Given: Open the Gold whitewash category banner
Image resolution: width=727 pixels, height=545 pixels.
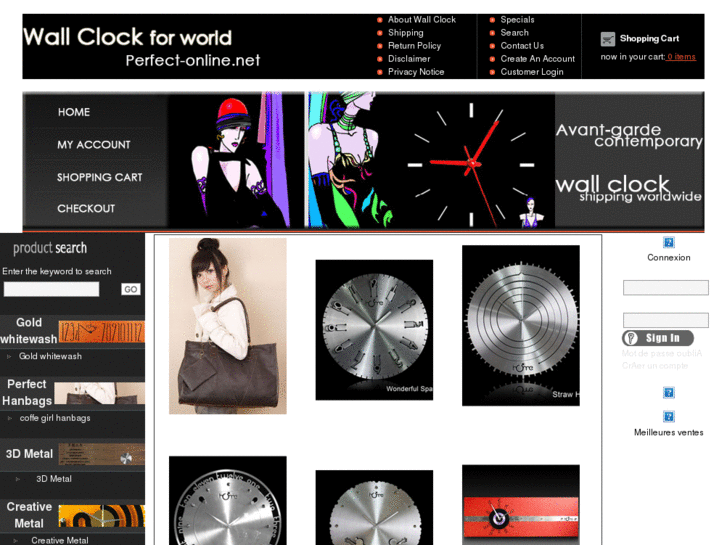Looking at the screenshot, I should click(x=72, y=331).
